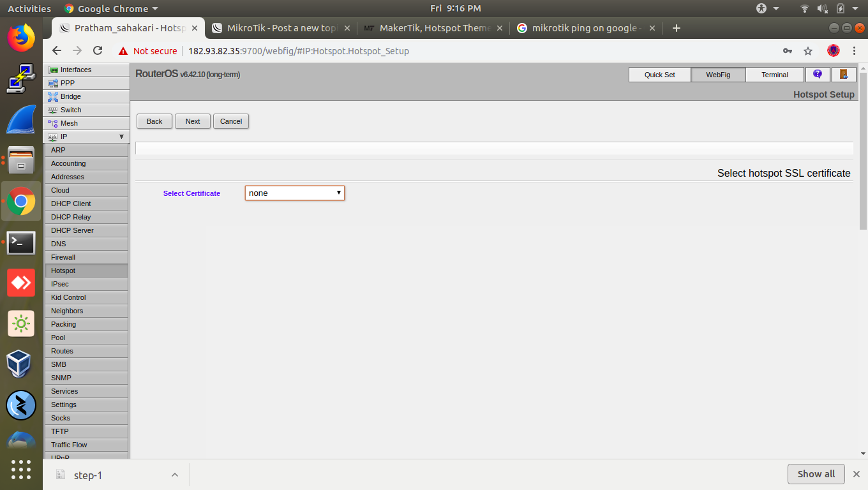This screenshot has width=868, height=490.
Task: Open a new Chrome tab
Action: click(x=677, y=28)
